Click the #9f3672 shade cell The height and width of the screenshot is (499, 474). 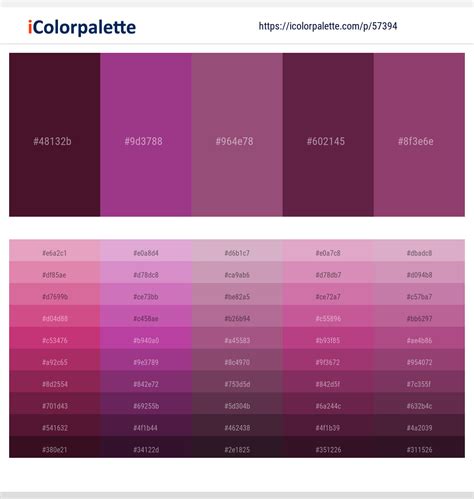tap(328, 360)
